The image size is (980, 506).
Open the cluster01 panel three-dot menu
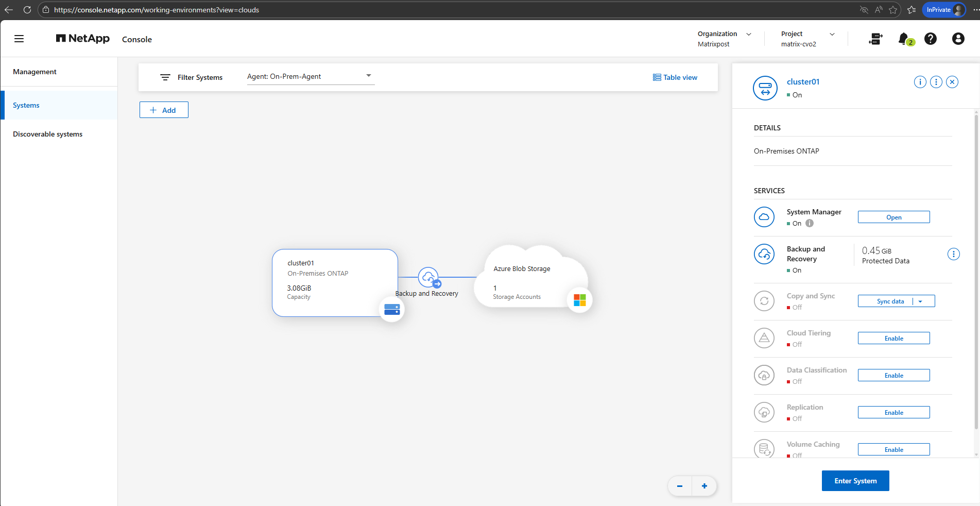click(936, 82)
